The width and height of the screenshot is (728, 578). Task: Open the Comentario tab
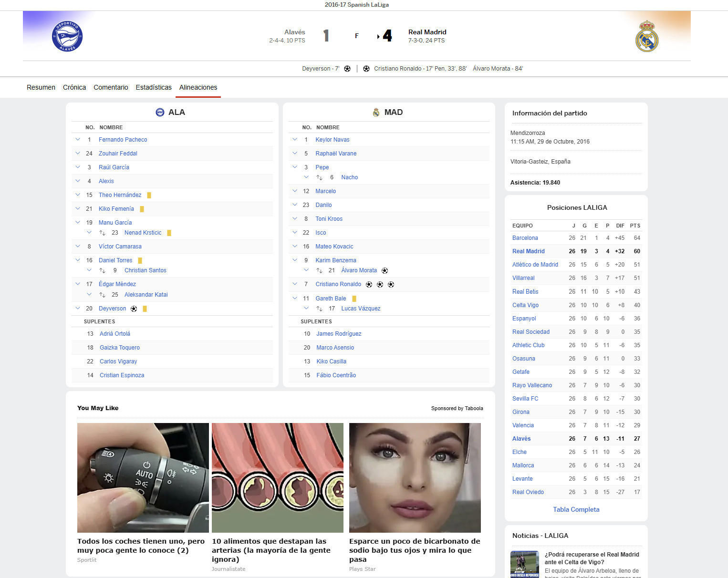point(111,87)
